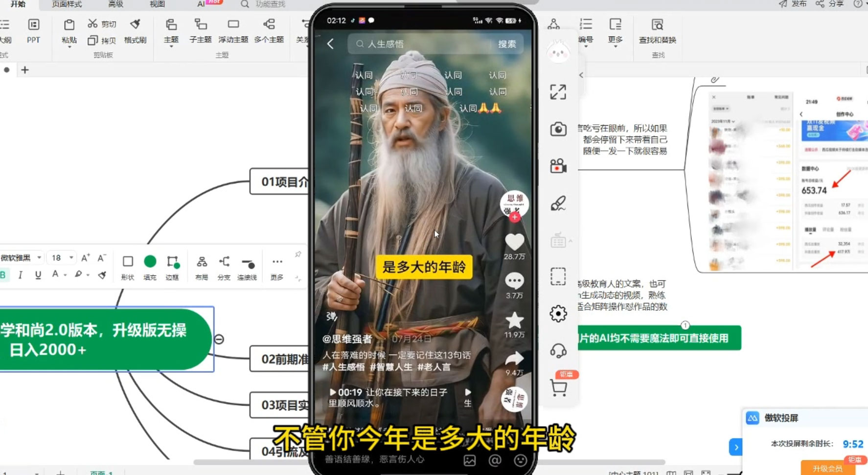The height and width of the screenshot is (475, 868).
Task: Add a 浮动主题 floating topic
Action: [x=233, y=29]
